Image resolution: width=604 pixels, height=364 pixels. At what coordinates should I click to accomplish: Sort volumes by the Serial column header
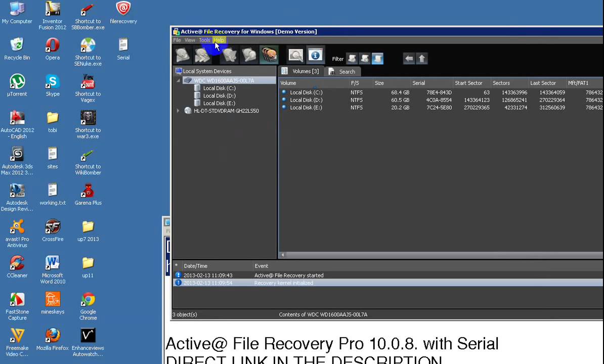click(x=418, y=83)
